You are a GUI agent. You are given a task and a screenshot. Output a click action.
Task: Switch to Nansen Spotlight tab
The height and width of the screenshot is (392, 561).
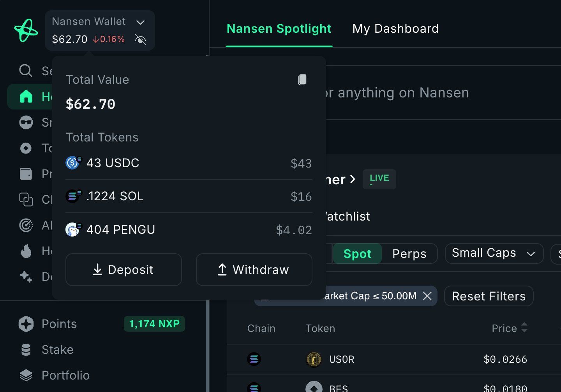[279, 29]
